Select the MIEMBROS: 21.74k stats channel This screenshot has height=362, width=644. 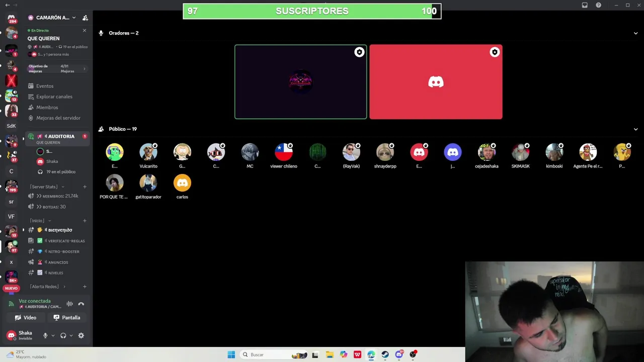[58, 196]
